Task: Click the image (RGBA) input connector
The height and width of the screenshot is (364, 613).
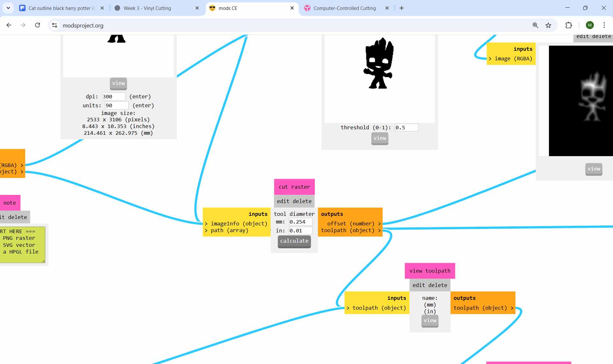Action: (x=491, y=58)
